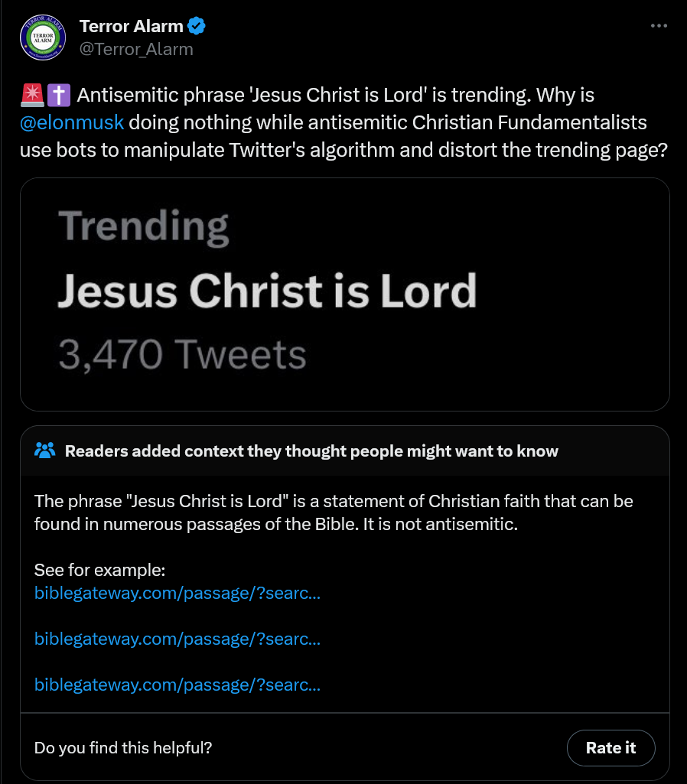This screenshot has width=687, height=784.
Task: Click the community note body text
Action: (x=334, y=512)
